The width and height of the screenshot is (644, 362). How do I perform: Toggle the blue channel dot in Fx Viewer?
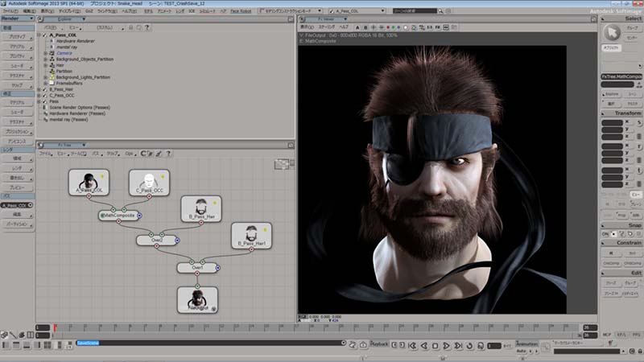click(398, 27)
